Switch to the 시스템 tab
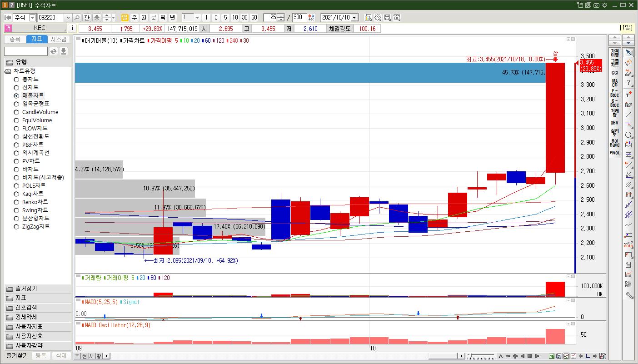638x364 pixels. coord(59,40)
